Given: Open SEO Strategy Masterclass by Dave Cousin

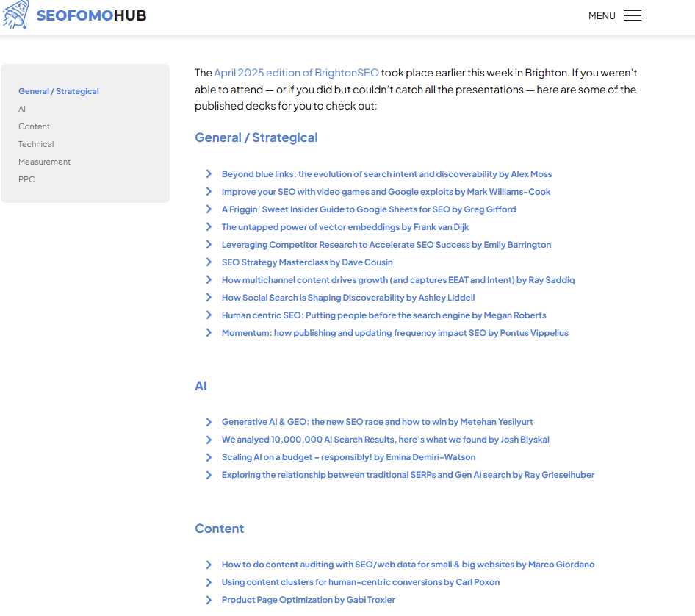Looking at the screenshot, I should pyautogui.click(x=307, y=262).
